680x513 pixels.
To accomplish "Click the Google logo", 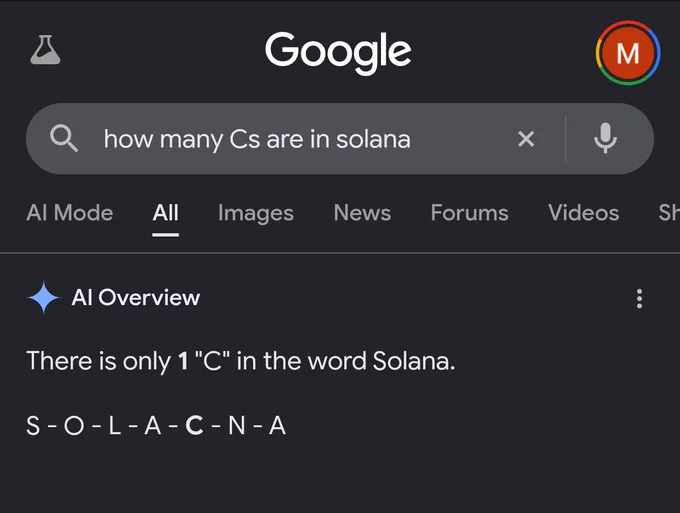I will tap(338, 52).
